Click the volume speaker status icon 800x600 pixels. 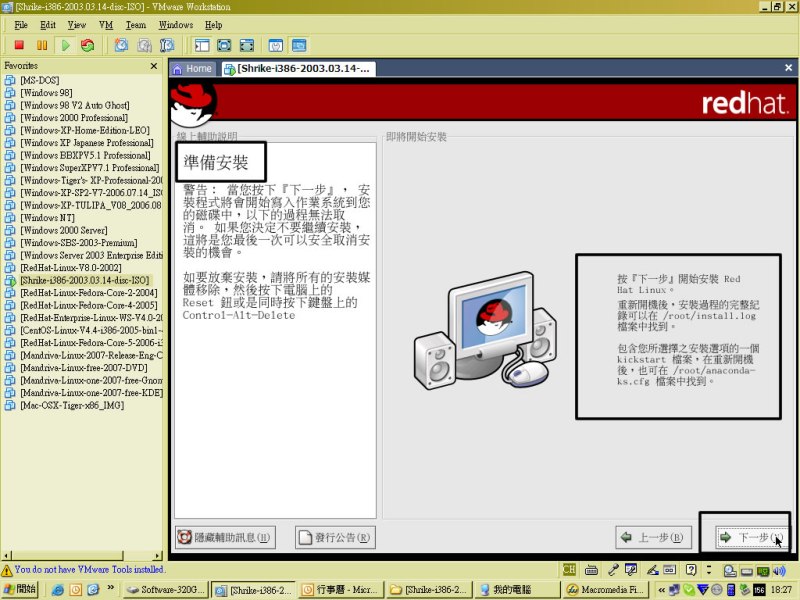point(780,570)
